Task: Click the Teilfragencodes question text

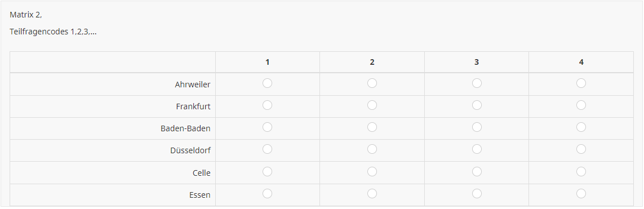Action: (x=54, y=32)
